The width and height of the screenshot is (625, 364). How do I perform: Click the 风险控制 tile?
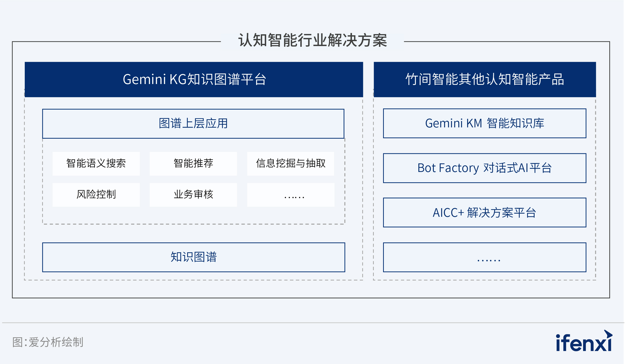tap(96, 195)
